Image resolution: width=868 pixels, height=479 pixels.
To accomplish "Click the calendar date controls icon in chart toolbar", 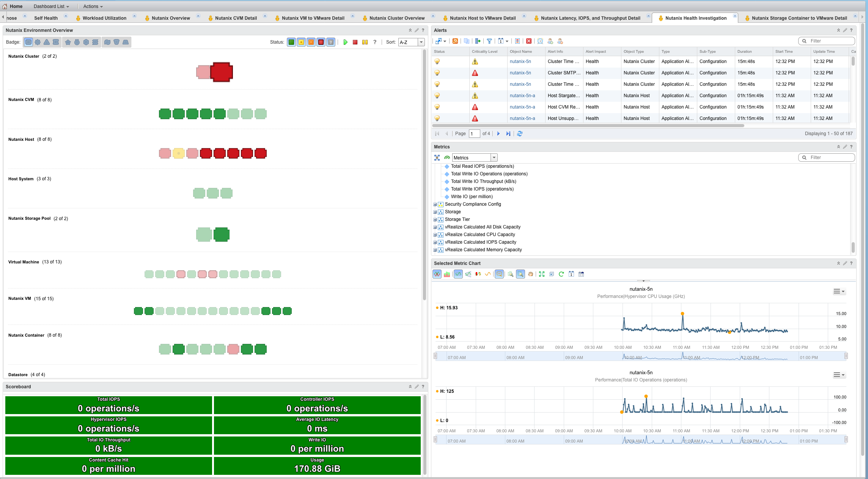I will pyautogui.click(x=571, y=274).
